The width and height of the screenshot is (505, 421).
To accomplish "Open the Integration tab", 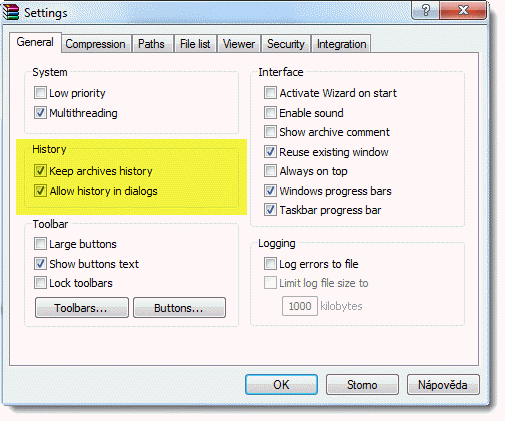I will click(x=341, y=44).
